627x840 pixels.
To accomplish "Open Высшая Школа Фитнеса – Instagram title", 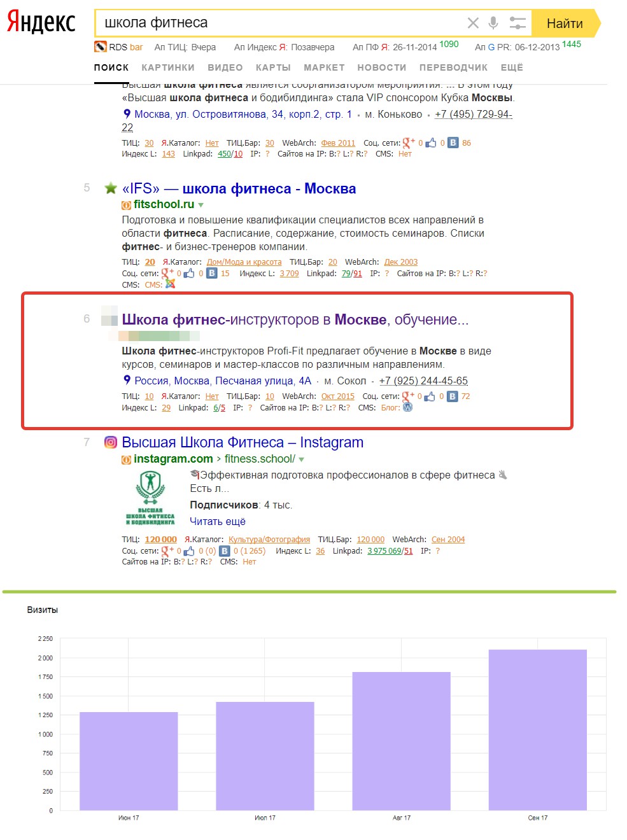I will pos(243,442).
